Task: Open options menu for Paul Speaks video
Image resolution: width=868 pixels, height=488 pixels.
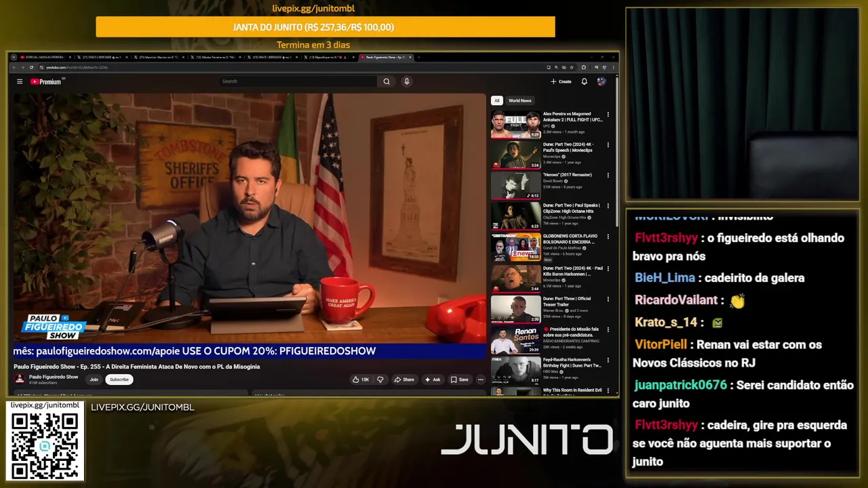Action: pos(608,206)
